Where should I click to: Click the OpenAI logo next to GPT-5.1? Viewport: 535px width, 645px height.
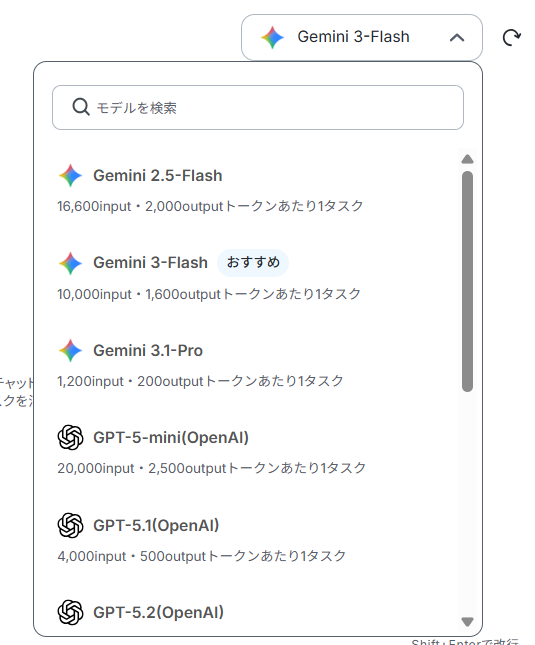(x=70, y=525)
